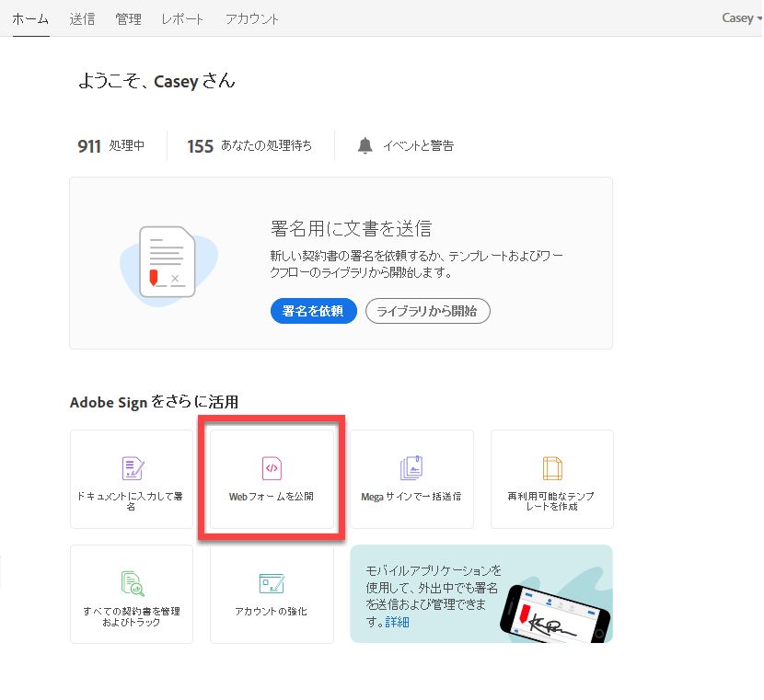Click the bell icon for events

365,145
